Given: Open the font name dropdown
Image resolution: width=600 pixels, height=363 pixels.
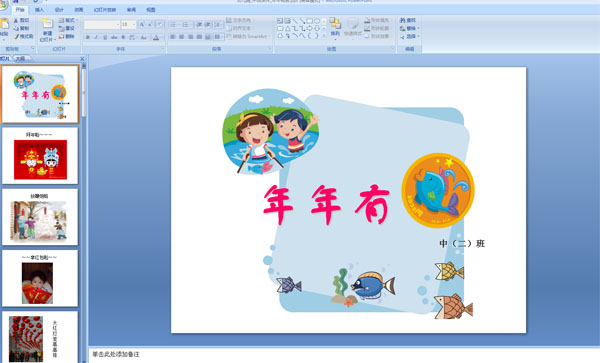Looking at the screenshot, I should pos(102,24).
